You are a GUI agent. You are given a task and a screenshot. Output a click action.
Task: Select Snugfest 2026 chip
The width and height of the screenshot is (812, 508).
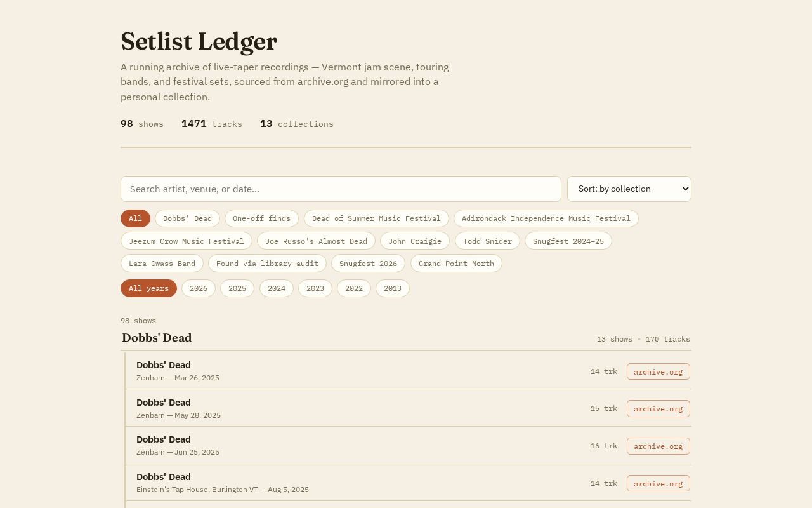tap(368, 264)
